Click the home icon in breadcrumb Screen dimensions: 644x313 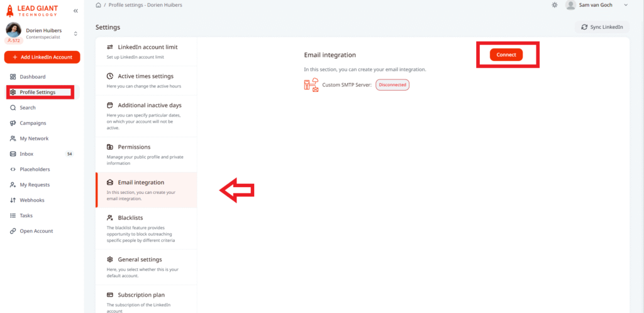pyautogui.click(x=98, y=4)
